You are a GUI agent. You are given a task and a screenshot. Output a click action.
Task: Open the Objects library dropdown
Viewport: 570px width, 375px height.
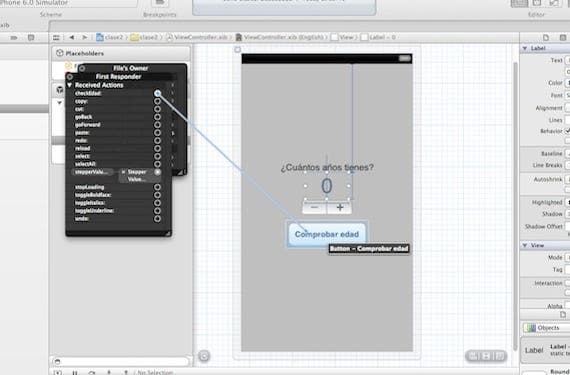pyautogui.click(x=546, y=328)
